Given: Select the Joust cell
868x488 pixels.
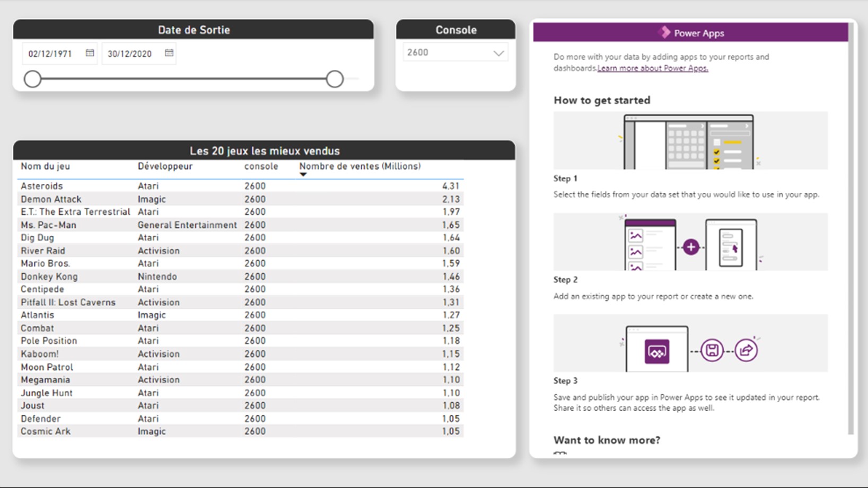Looking at the screenshot, I should pyautogui.click(x=32, y=406).
